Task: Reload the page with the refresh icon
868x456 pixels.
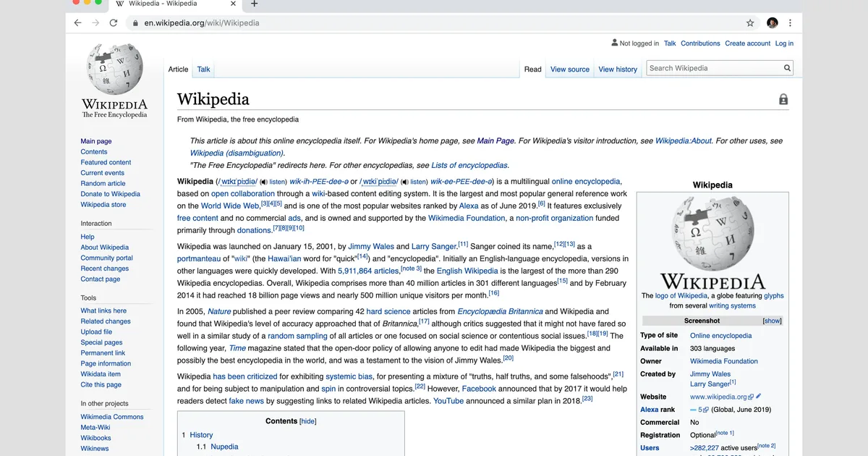Action: click(114, 22)
